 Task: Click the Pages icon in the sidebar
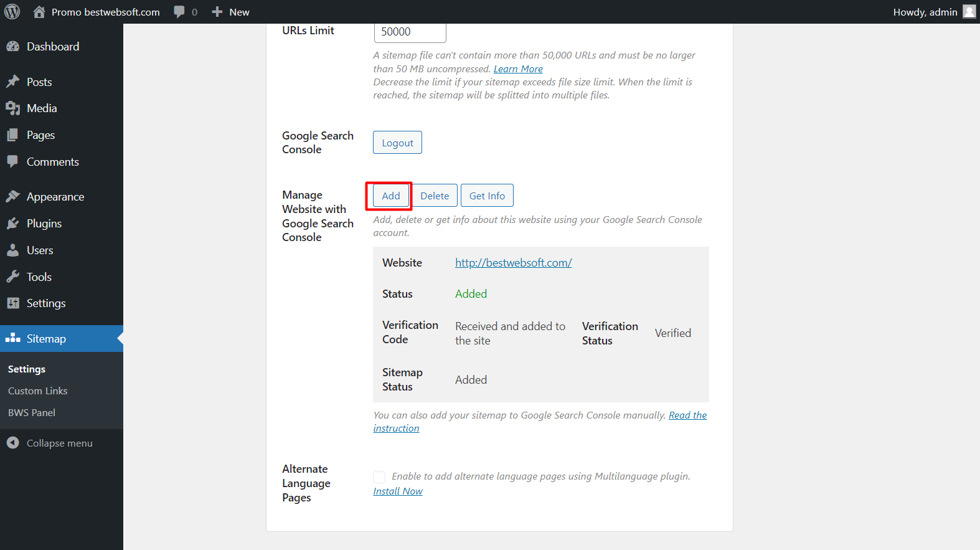[x=13, y=135]
